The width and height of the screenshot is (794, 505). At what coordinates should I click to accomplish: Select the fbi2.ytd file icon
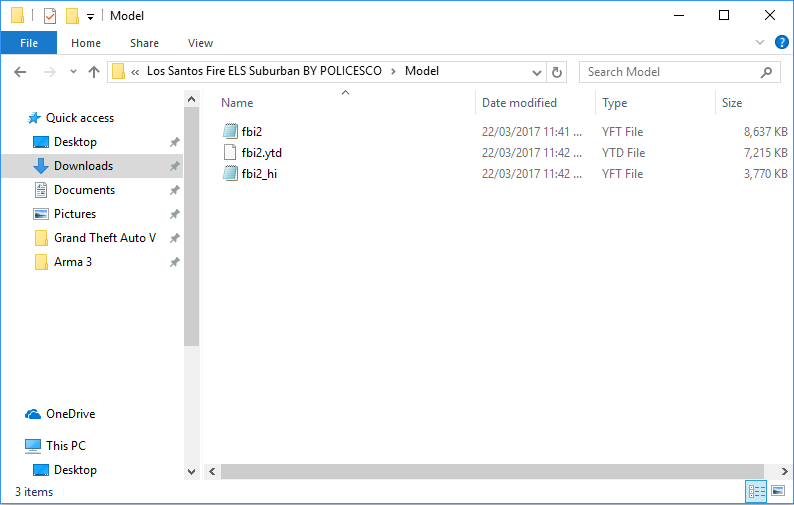click(x=230, y=152)
